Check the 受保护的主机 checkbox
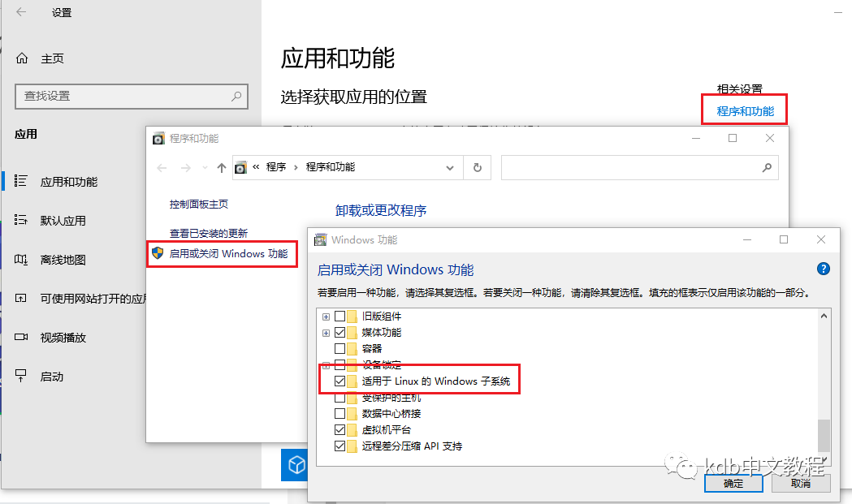This screenshot has width=852, height=504. point(340,398)
